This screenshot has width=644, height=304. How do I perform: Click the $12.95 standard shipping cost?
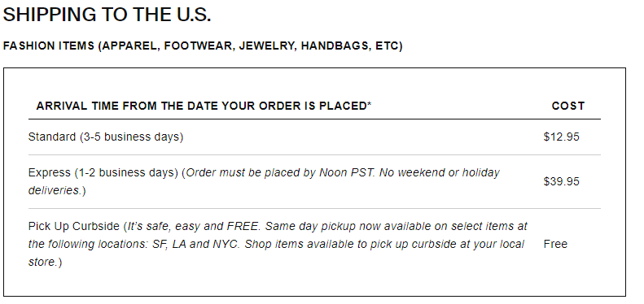[x=562, y=137]
